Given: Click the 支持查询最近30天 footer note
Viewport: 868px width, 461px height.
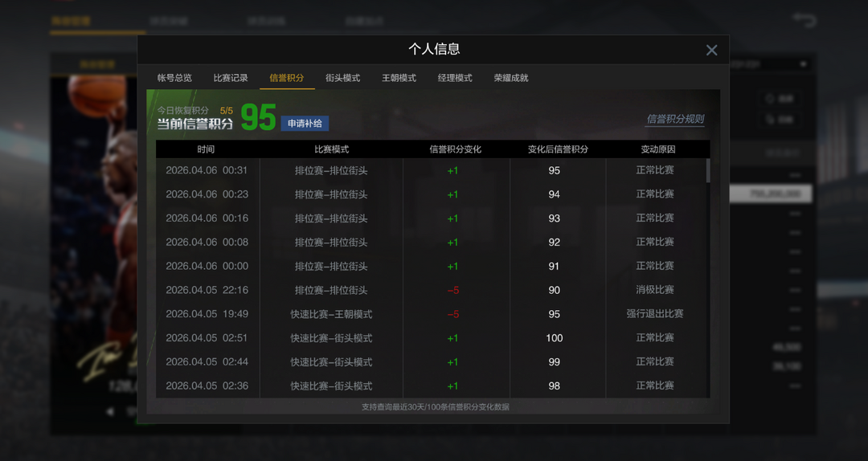Looking at the screenshot, I should click(x=435, y=406).
